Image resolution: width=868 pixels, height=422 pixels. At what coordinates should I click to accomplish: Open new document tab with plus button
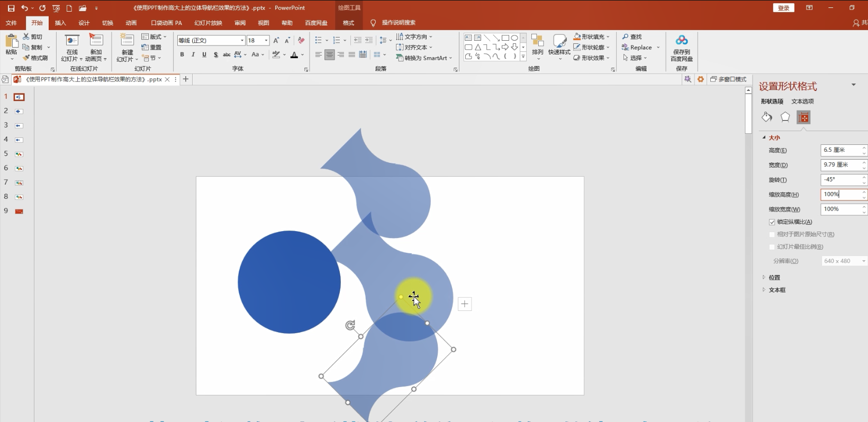pos(186,79)
